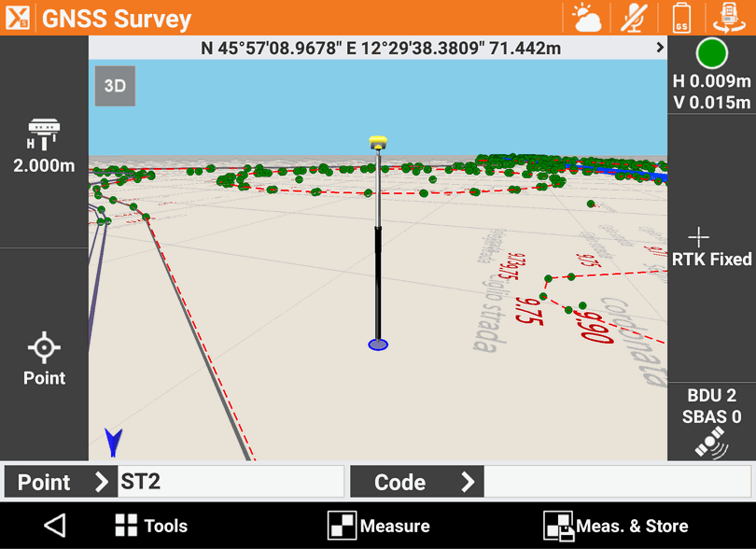This screenshot has height=549, width=756.
Task: Open satellite info BDU SBAS panel
Action: click(x=711, y=422)
